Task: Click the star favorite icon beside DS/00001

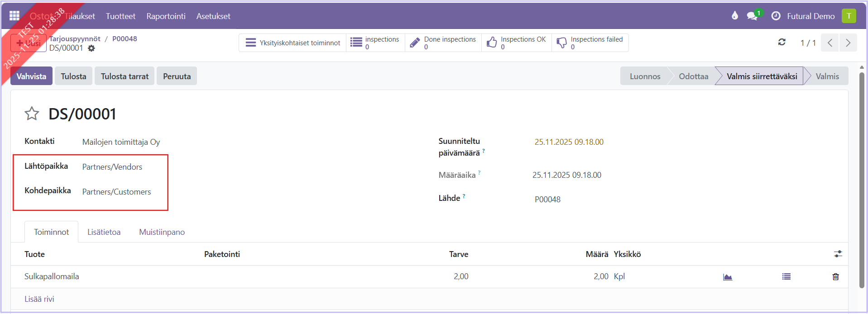Action: 32,114
